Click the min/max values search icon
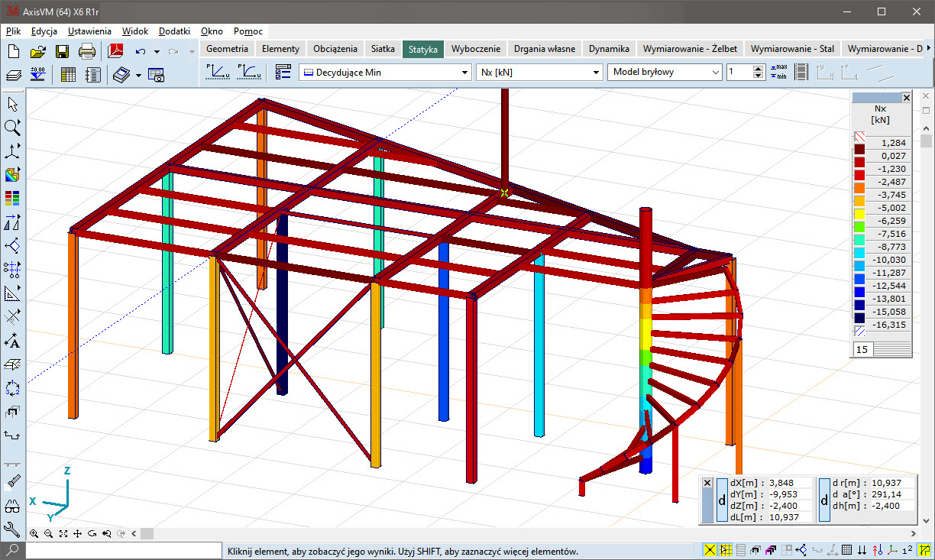 click(x=778, y=72)
